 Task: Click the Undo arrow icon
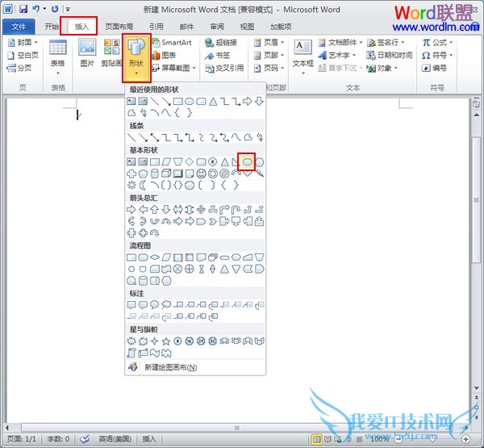click(36, 9)
